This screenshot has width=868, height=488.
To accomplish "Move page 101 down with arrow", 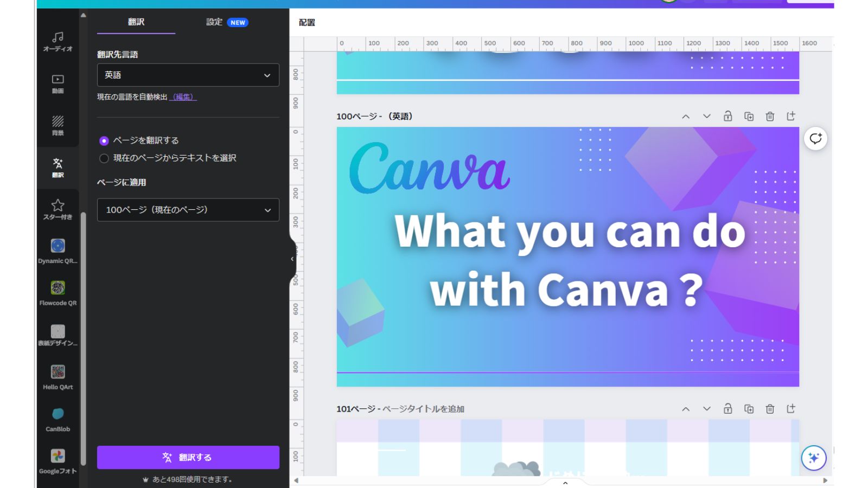I will click(x=707, y=409).
